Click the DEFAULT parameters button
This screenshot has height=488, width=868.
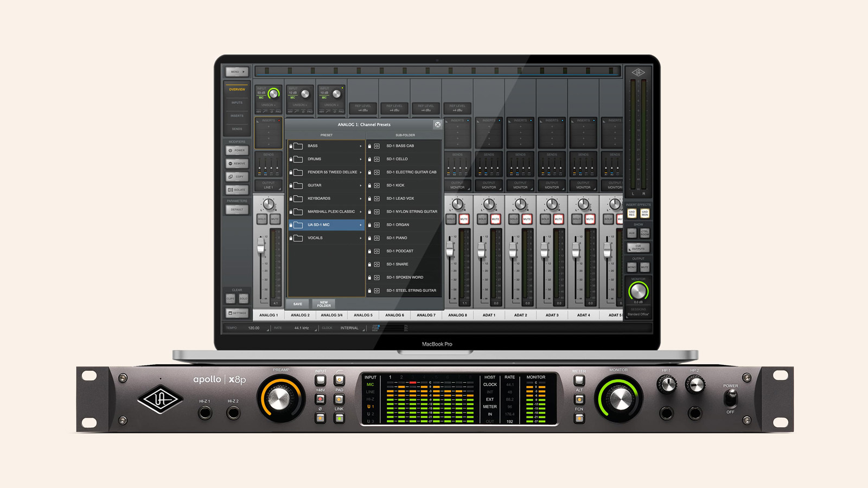[237, 209]
